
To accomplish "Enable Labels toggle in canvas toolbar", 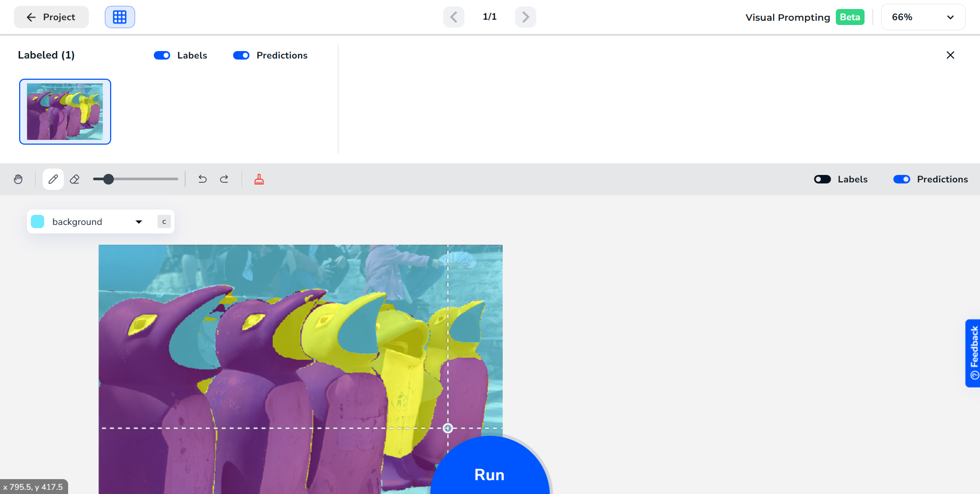I will click(823, 179).
